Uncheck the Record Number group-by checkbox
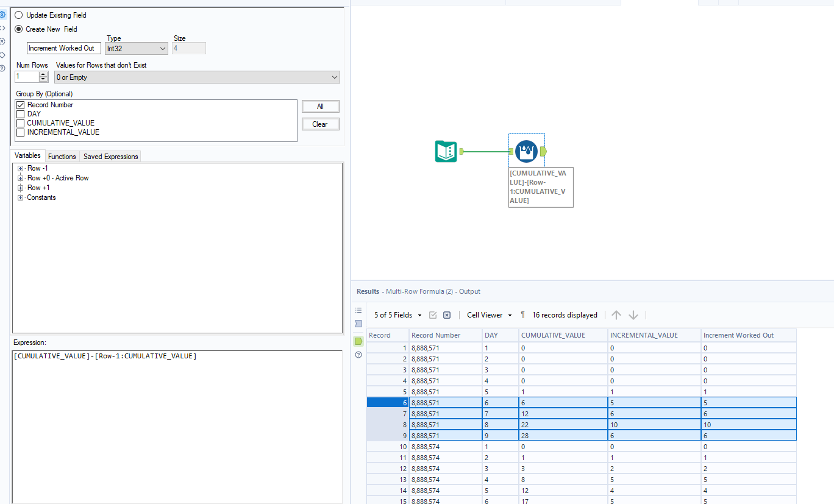The height and width of the screenshot is (504, 834). point(20,104)
